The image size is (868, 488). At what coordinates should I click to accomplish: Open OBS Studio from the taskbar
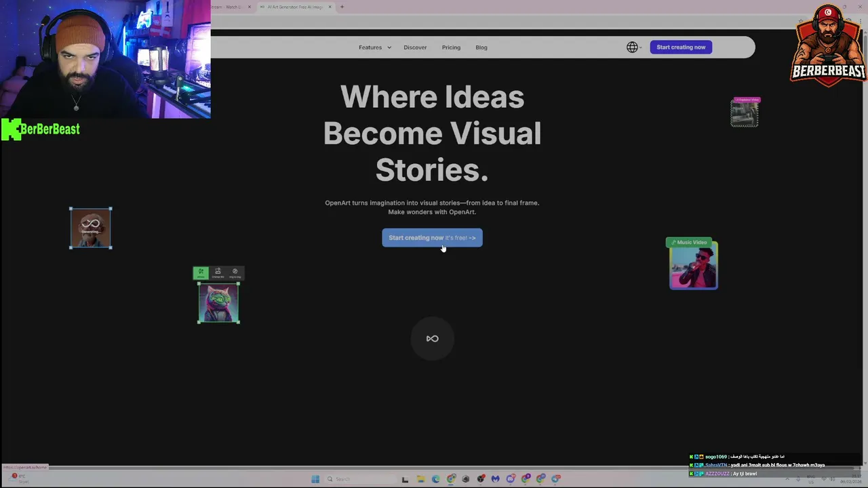point(481,479)
